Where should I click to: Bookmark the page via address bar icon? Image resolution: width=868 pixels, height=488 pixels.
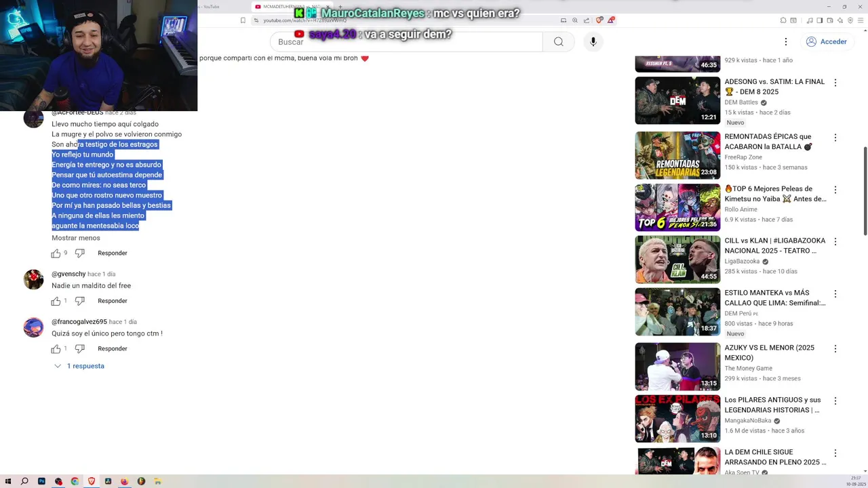pos(243,20)
